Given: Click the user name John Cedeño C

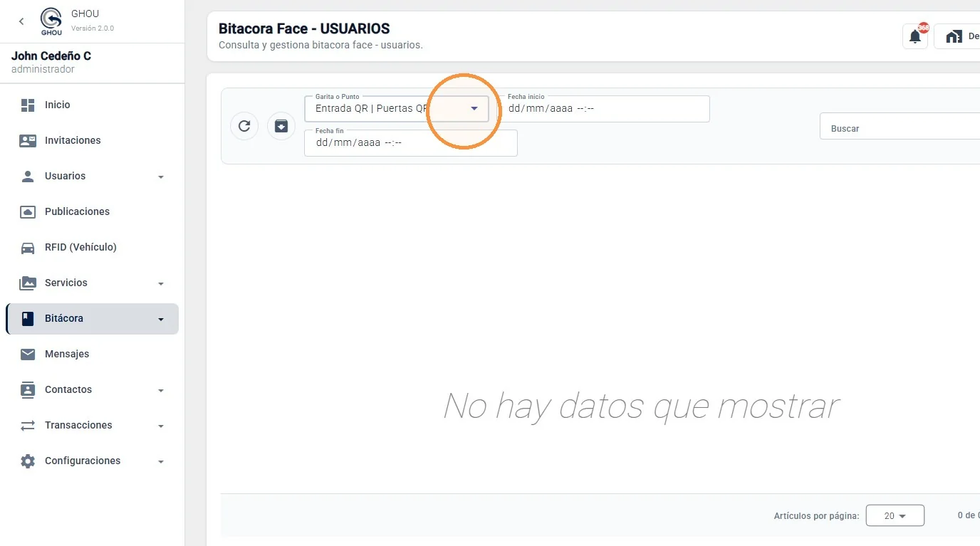Looking at the screenshot, I should (51, 56).
